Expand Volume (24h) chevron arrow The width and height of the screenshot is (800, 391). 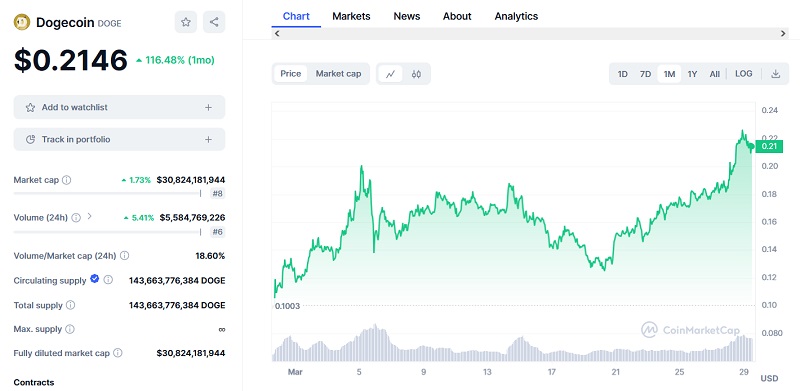point(89,216)
